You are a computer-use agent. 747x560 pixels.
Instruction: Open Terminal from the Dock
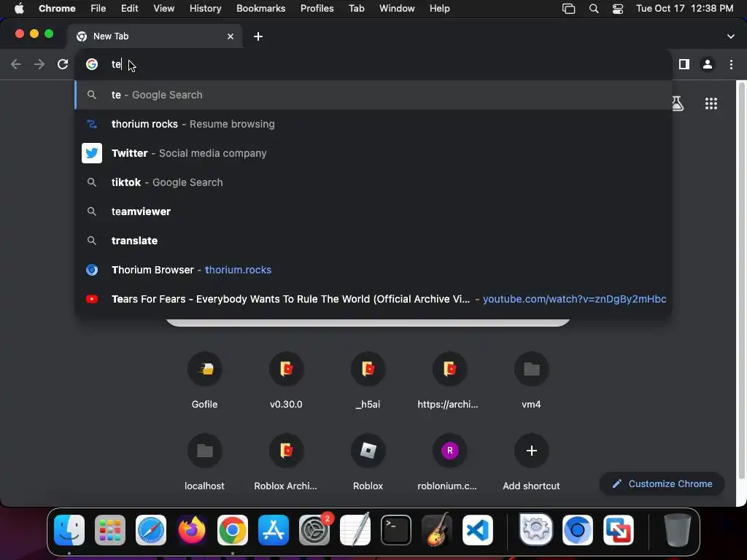coord(396,530)
